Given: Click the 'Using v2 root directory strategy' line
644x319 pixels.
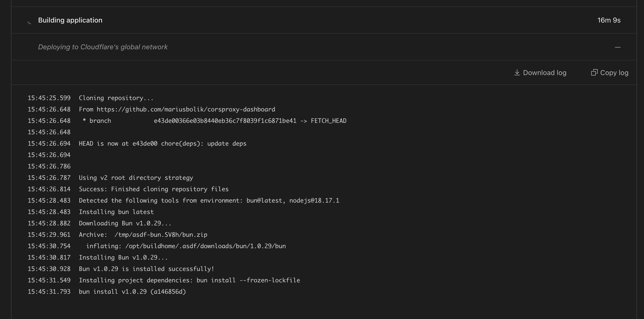Looking at the screenshot, I should 136,178.
